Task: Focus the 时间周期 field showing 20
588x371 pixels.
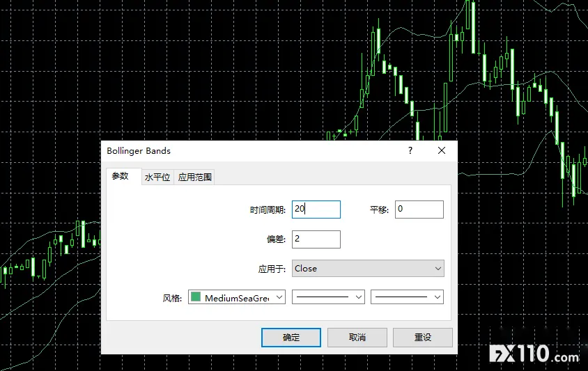Action: coord(316,210)
